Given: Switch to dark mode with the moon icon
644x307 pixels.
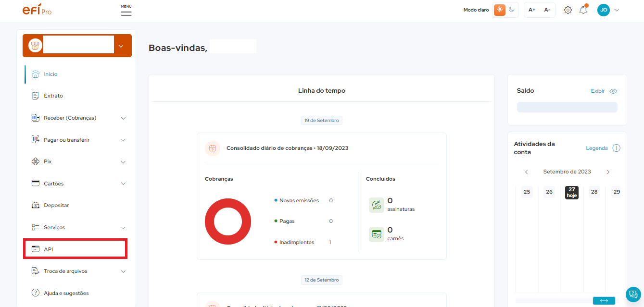Looking at the screenshot, I should tap(512, 10).
